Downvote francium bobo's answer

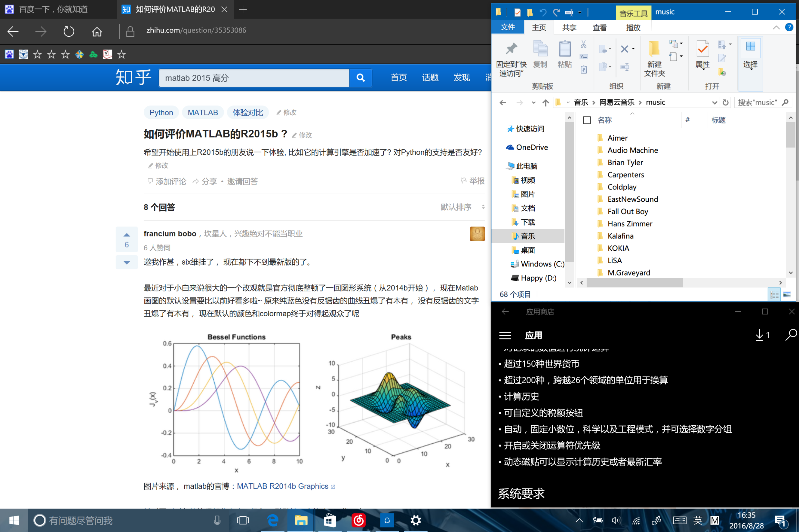(126, 262)
